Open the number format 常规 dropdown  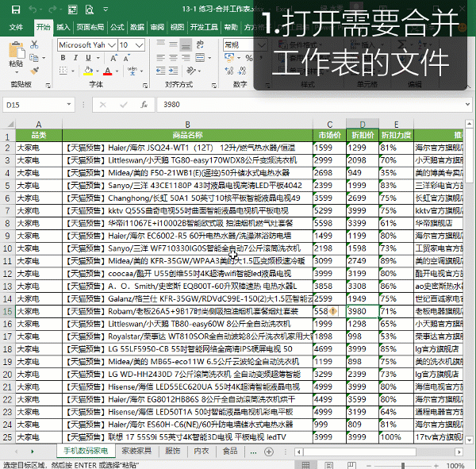click(261, 45)
